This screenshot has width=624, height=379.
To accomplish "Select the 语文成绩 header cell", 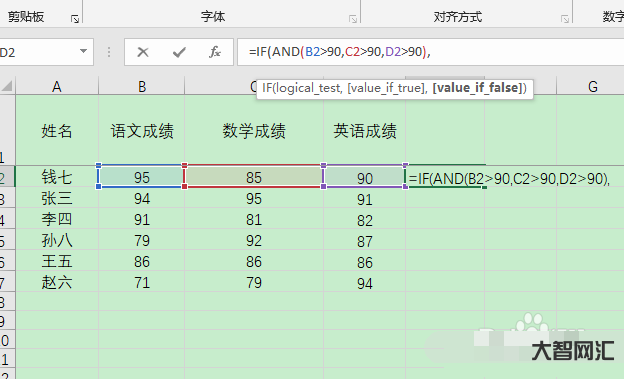I will point(142,130).
